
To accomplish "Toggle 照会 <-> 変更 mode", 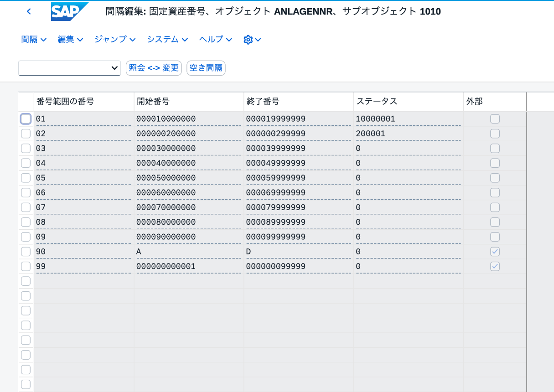I will click(x=154, y=68).
